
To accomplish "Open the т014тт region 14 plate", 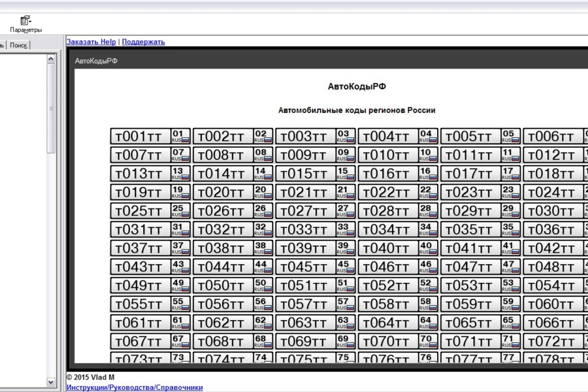I will tap(233, 174).
